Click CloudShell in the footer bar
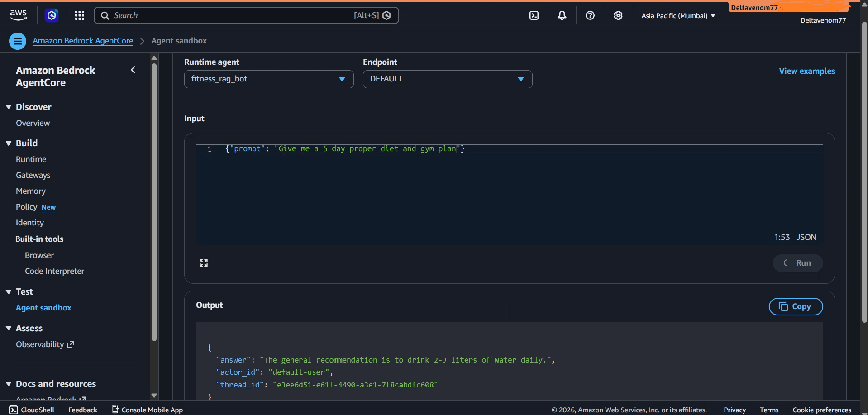The height and width of the screenshot is (415, 868). click(32, 410)
